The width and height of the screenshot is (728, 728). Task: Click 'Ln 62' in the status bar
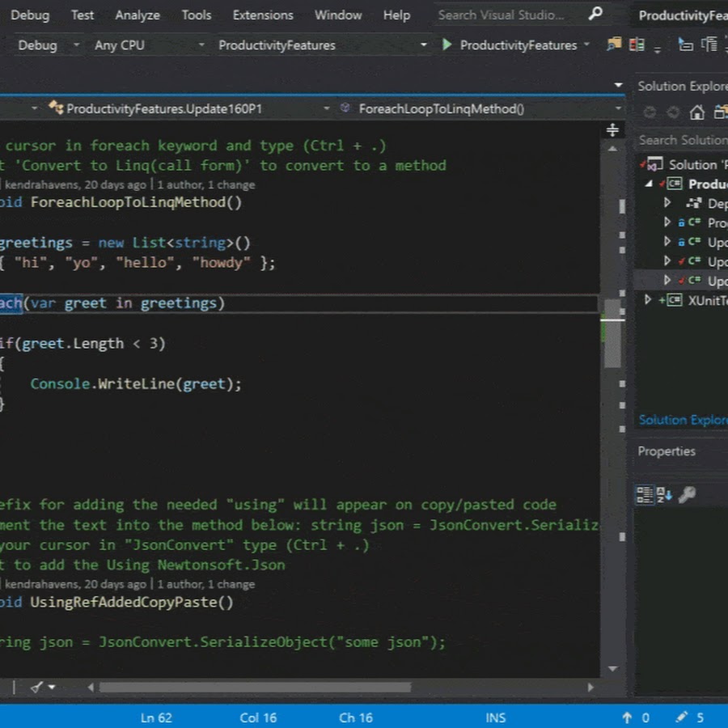pyautogui.click(x=156, y=717)
